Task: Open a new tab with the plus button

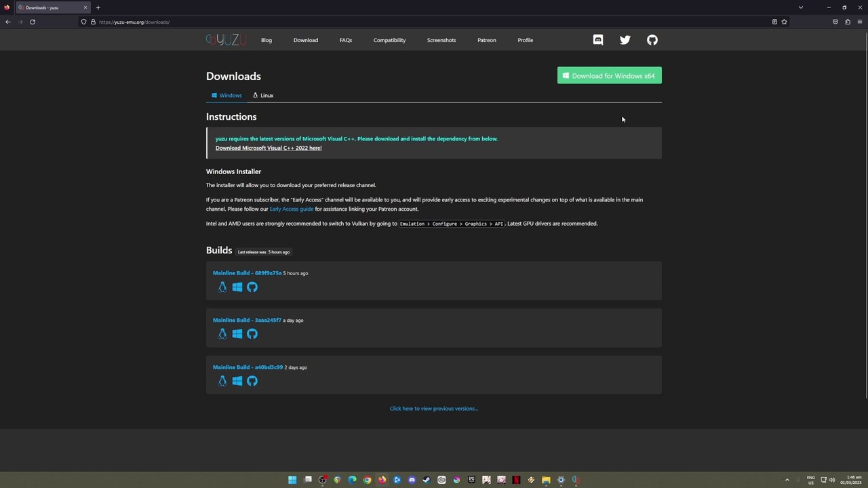Action: click(98, 7)
